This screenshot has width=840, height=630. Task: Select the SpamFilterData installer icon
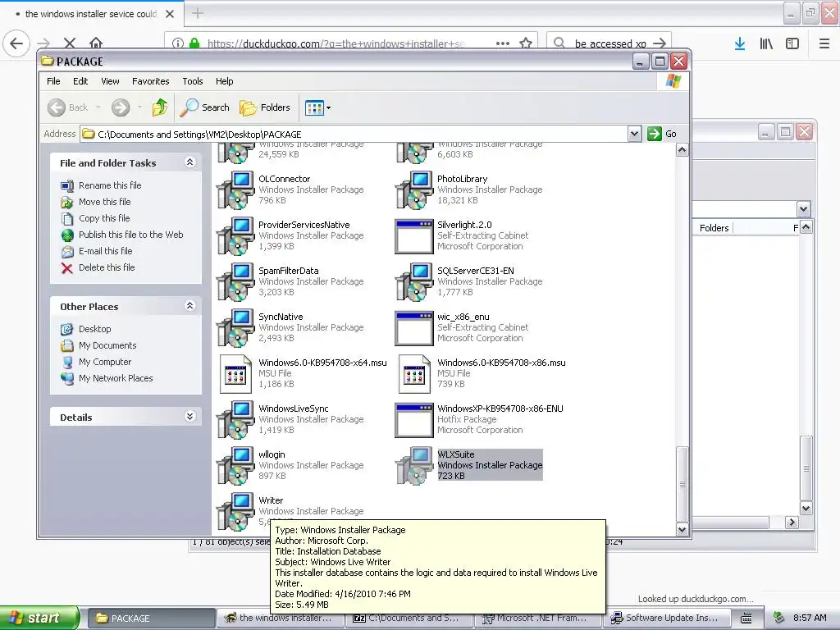(235, 282)
